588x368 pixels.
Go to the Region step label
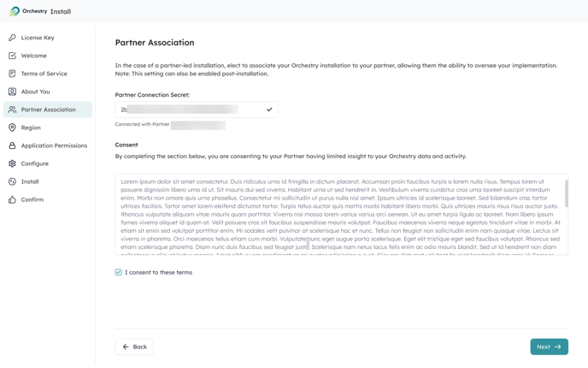[31, 128]
